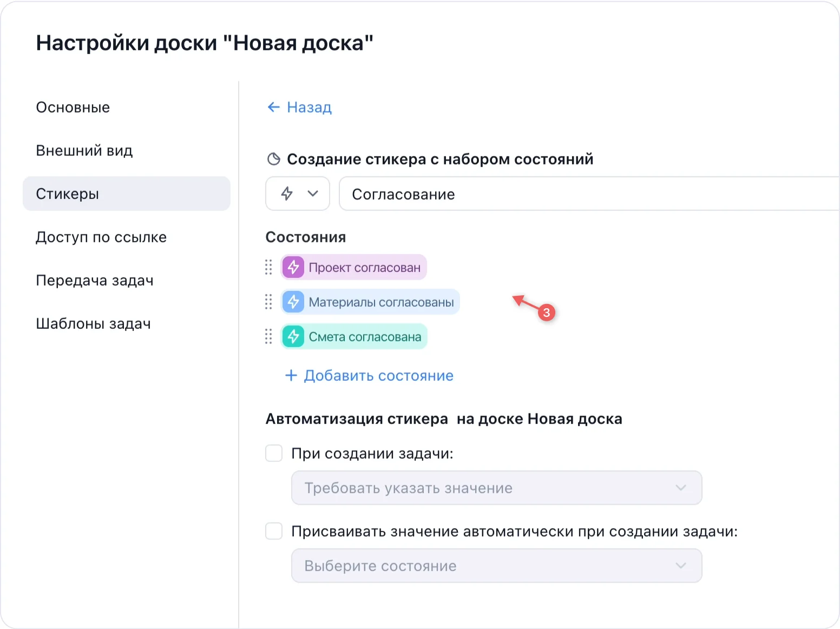This screenshot has height=629, width=840.
Task: Click the lightning icon in 'Материалы согласованы' chip
Action: (293, 302)
